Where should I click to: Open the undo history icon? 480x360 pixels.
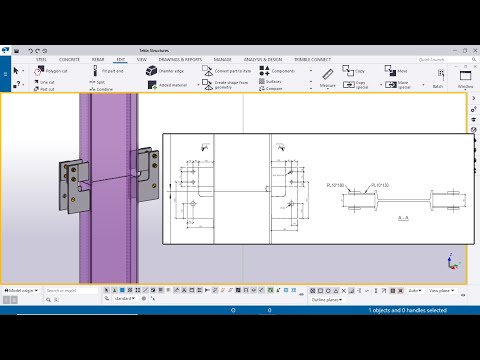click(45, 51)
